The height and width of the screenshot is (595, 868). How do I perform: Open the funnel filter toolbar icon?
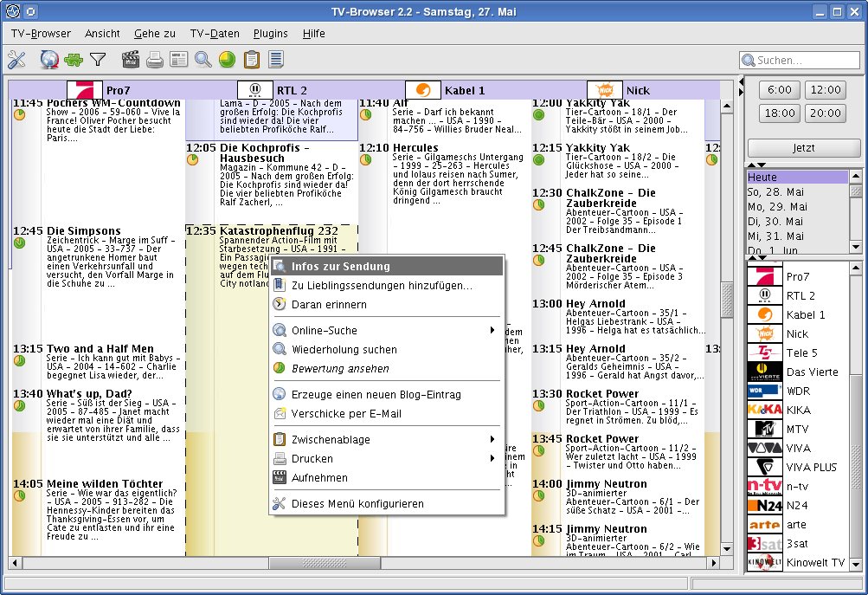coord(98,59)
